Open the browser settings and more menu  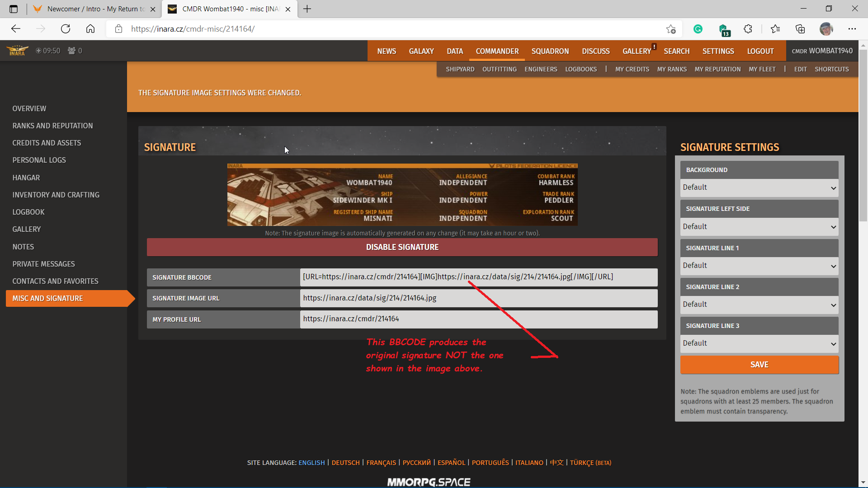(x=852, y=29)
